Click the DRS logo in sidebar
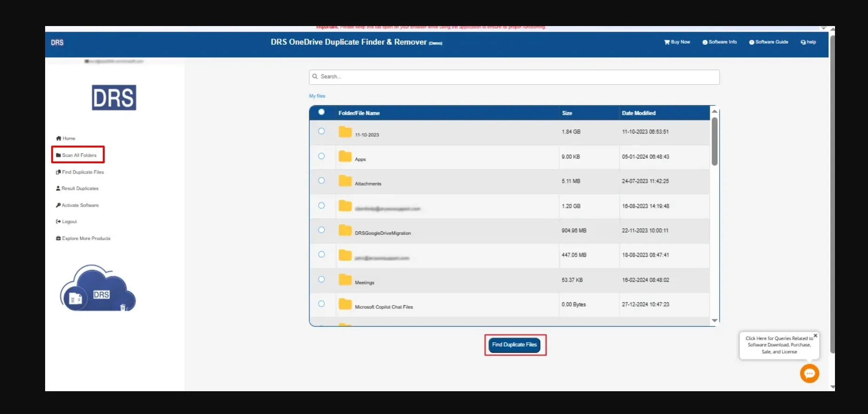 click(x=114, y=98)
